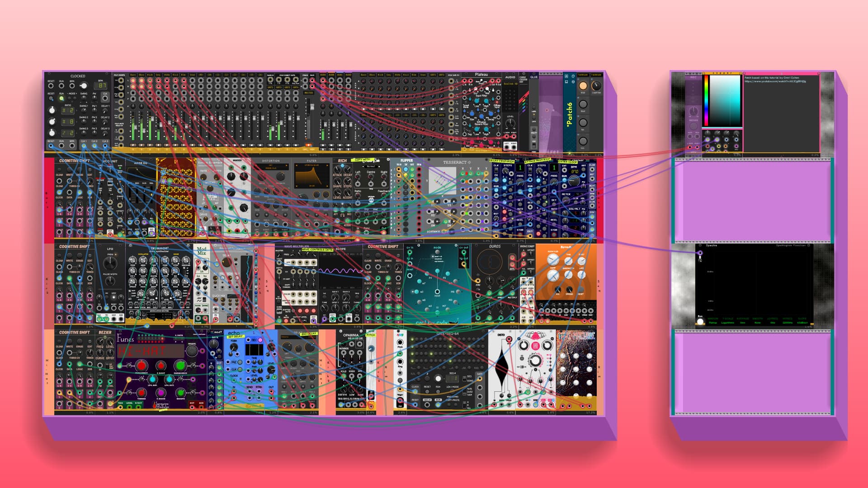Click the YouTube tutorial link in notes
The width and height of the screenshot is (868, 488).
click(x=775, y=82)
